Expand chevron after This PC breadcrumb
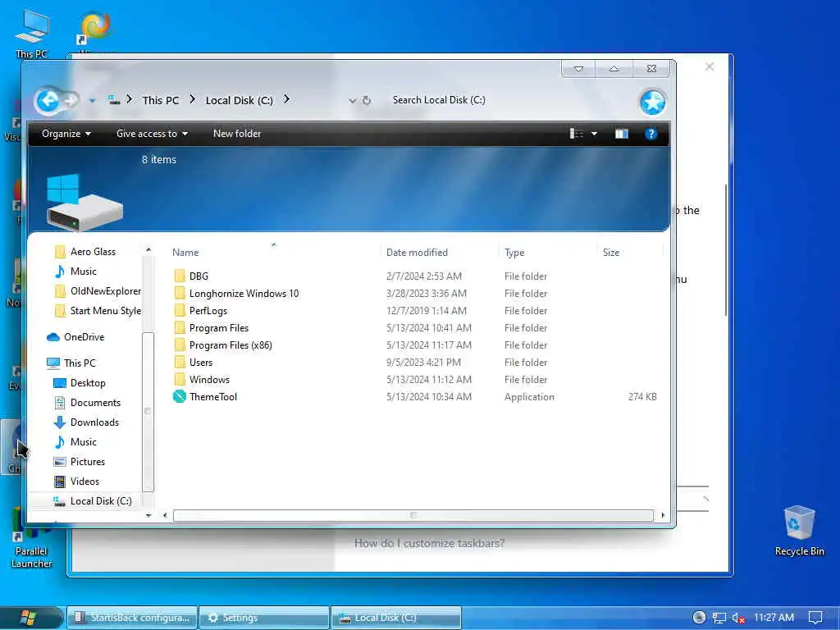 coord(192,99)
